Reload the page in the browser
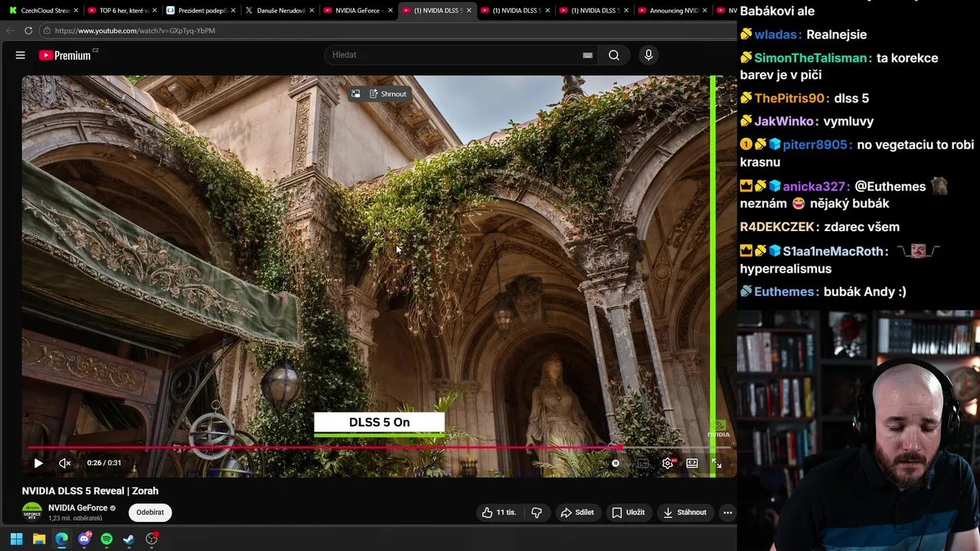 28,31
